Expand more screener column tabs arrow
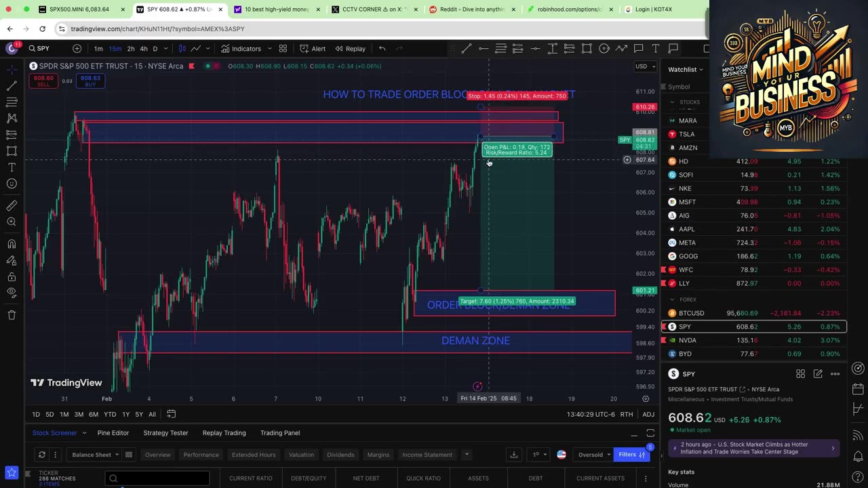The image size is (868, 488). pos(467,455)
